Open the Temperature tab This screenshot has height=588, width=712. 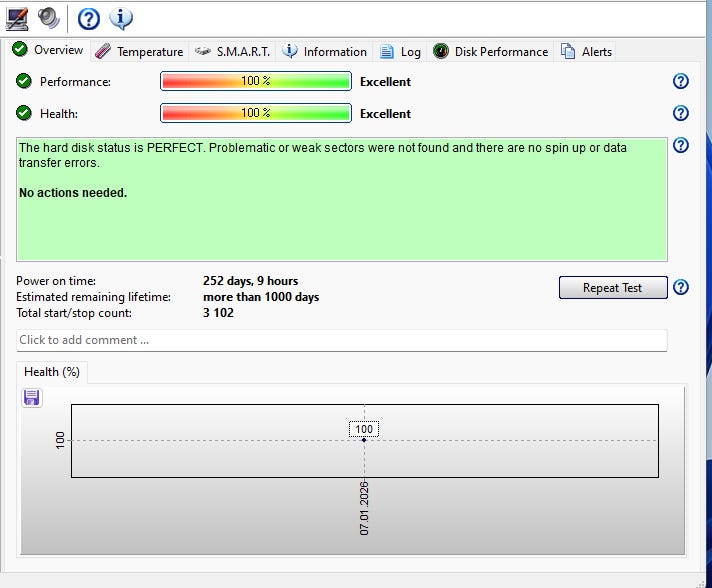(x=139, y=51)
